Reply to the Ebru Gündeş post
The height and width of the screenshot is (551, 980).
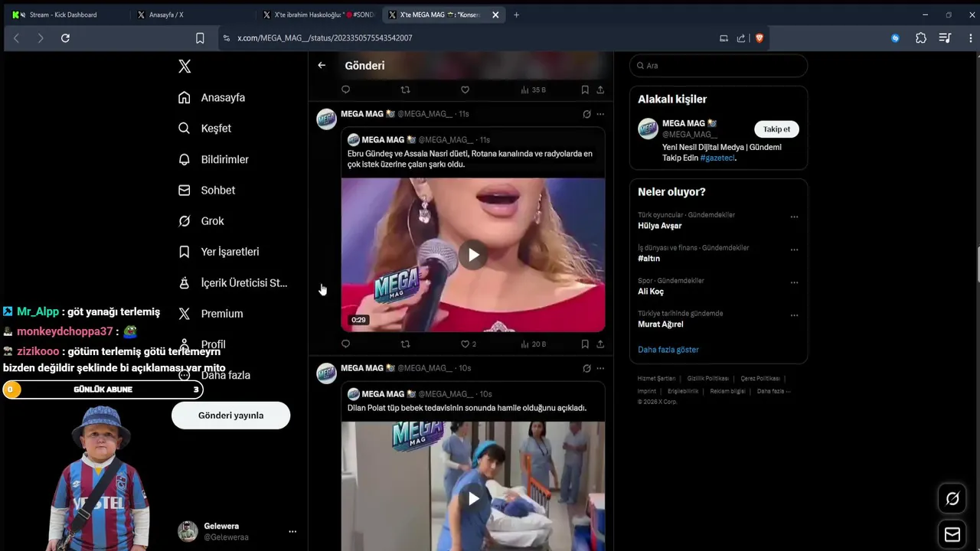(x=345, y=344)
